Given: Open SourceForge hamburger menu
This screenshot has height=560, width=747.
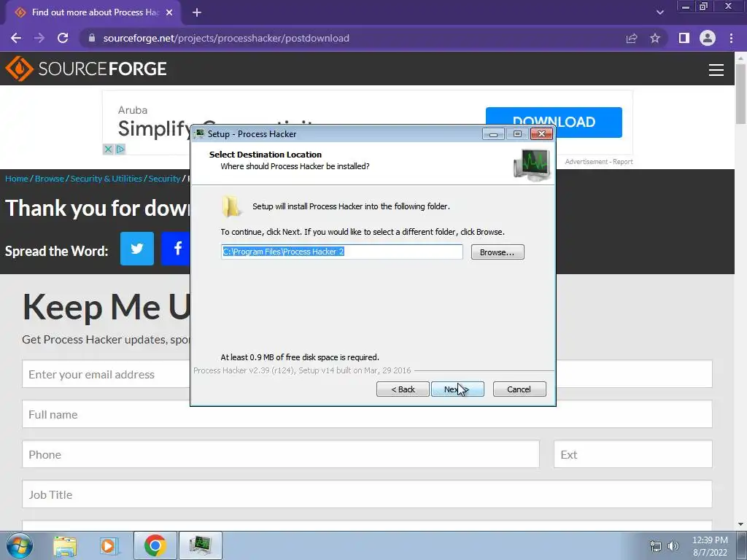Looking at the screenshot, I should 716,70.
